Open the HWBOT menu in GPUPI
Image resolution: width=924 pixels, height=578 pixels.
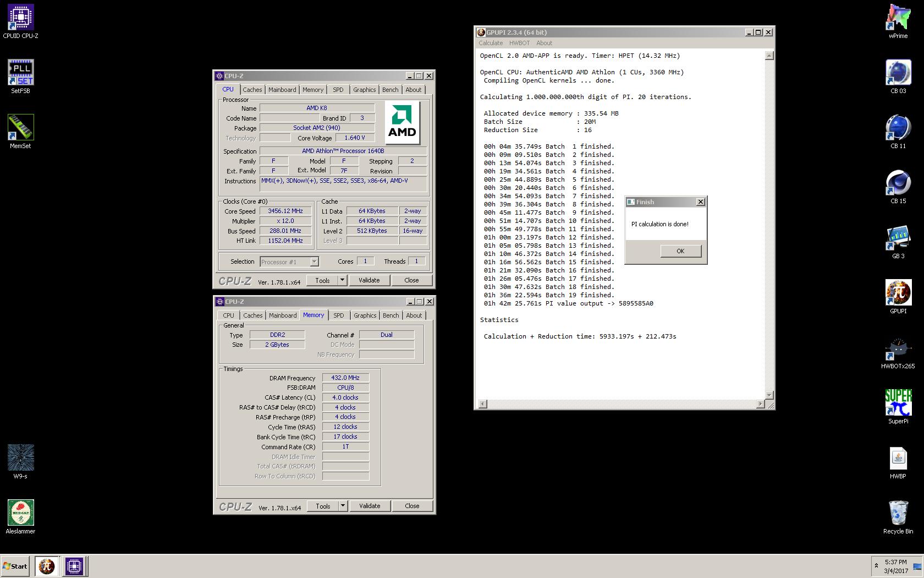click(x=519, y=43)
